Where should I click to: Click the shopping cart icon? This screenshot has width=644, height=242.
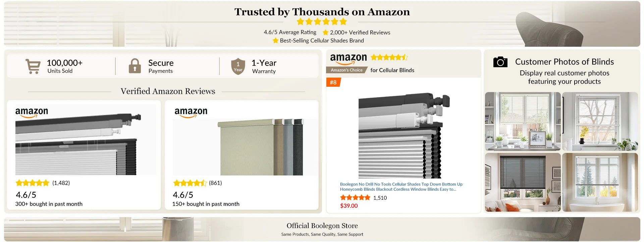[x=33, y=66]
